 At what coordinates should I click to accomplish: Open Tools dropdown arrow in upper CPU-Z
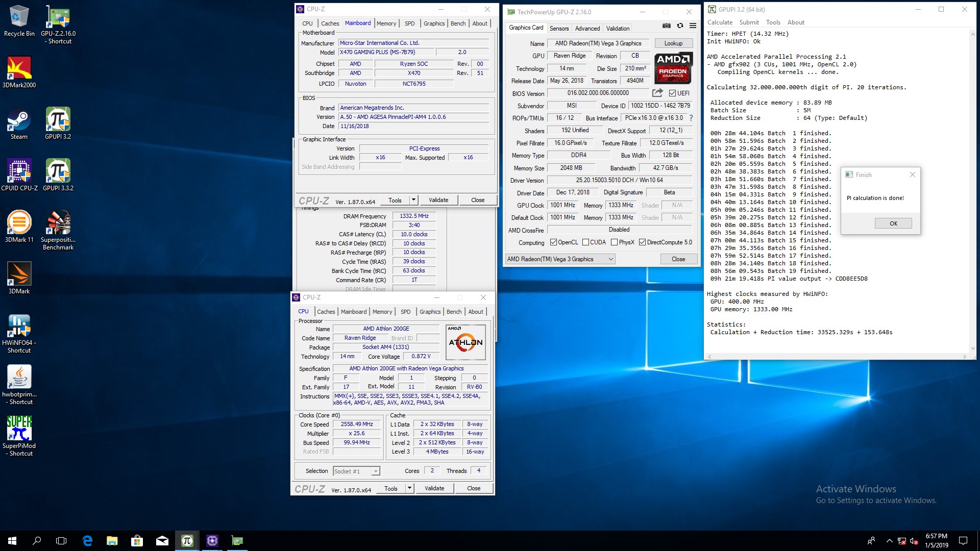click(414, 200)
